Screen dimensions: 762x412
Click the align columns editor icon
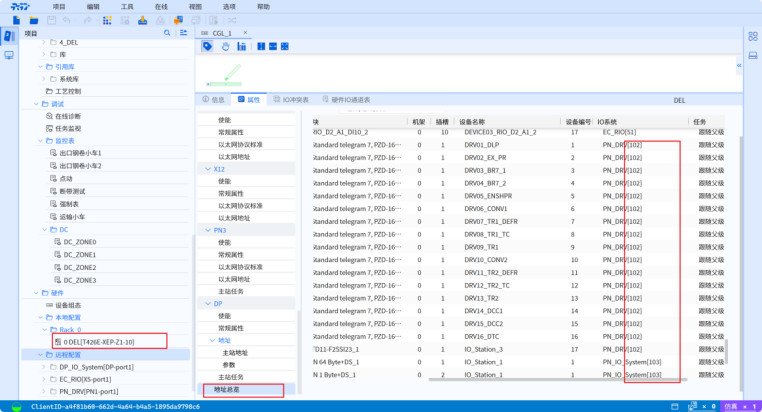[241, 46]
